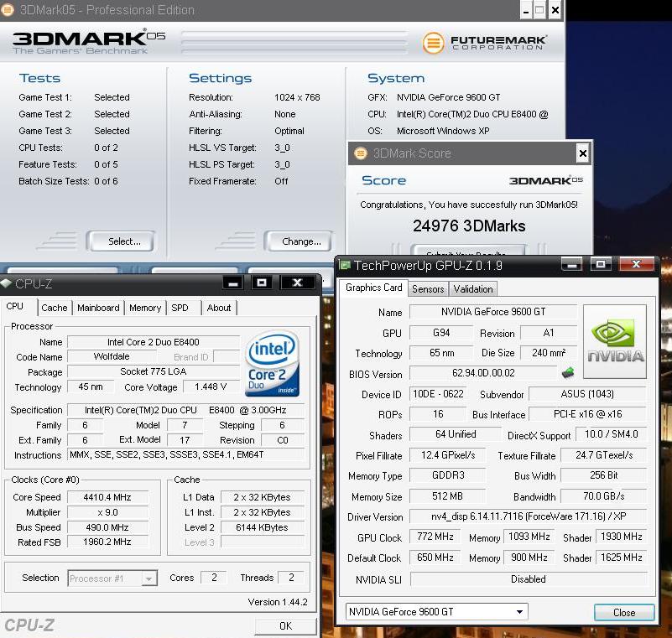Click Close button in GPU-Z
Screen dimensions: 672x638
624,613
